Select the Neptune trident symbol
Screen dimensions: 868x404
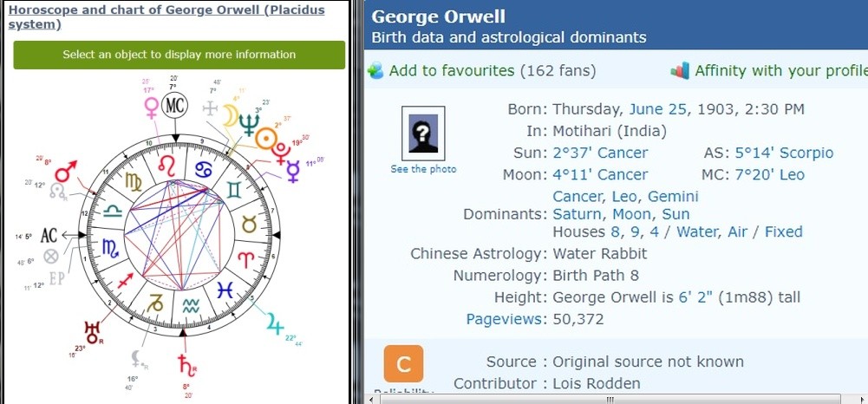[x=249, y=126]
